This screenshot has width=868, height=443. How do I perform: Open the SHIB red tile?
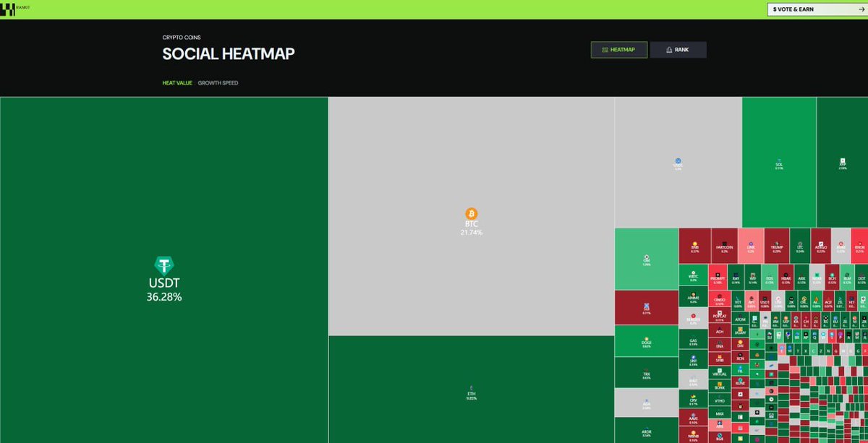coord(720,359)
